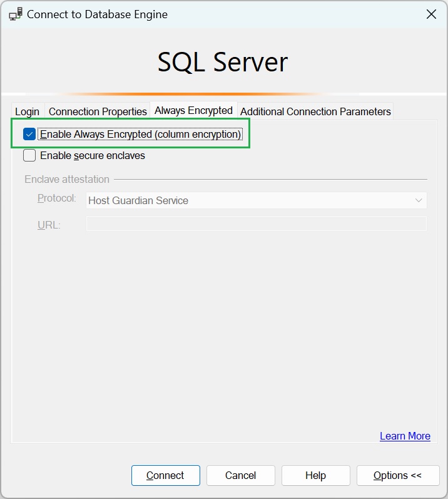Image resolution: width=448 pixels, height=499 pixels.
Task: Click the Enclave attestation group heading
Action: click(x=67, y=179)
